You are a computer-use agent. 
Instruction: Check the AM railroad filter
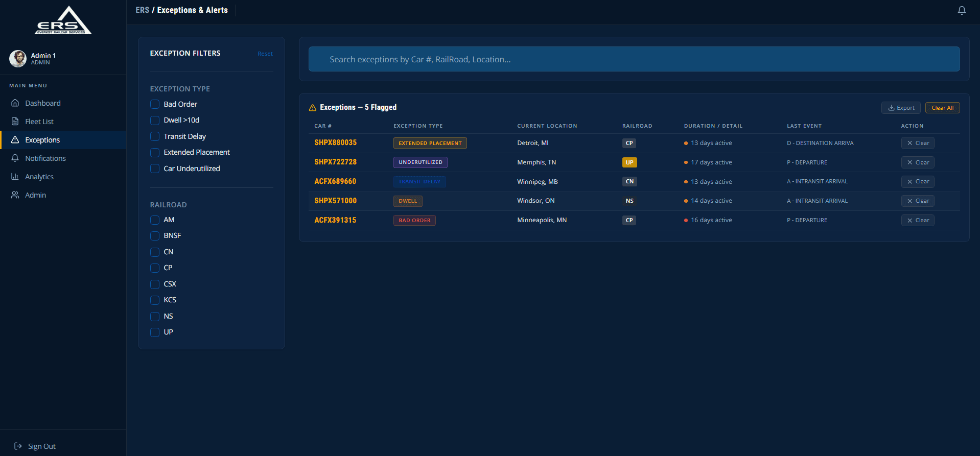(155, 220)
